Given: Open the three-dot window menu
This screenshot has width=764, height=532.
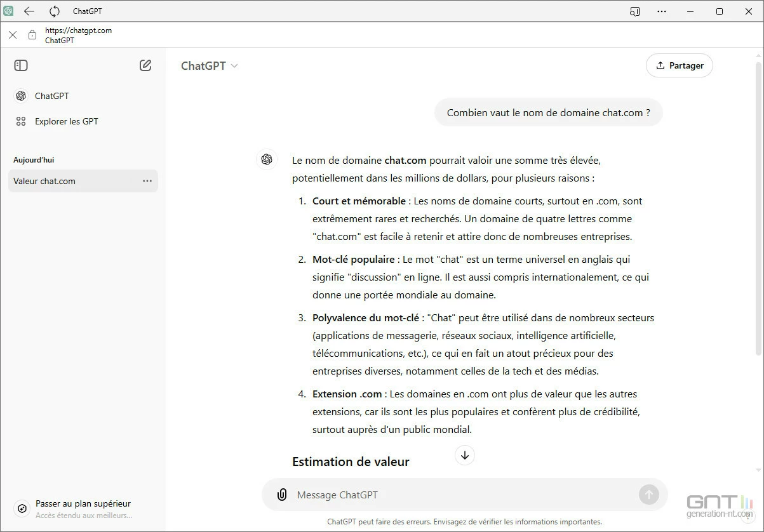Looking at the screenshot, I should tap(662, 11).
